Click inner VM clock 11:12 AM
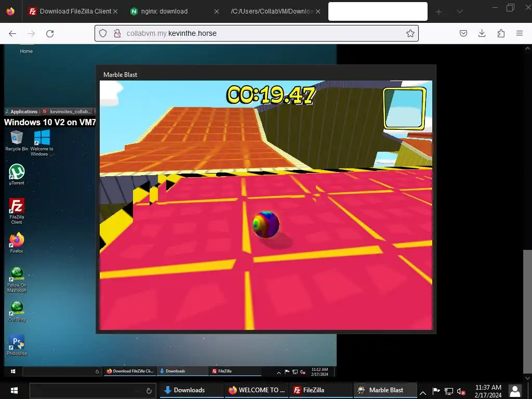Viewport: 532px width, 399px height. (320, 371)
